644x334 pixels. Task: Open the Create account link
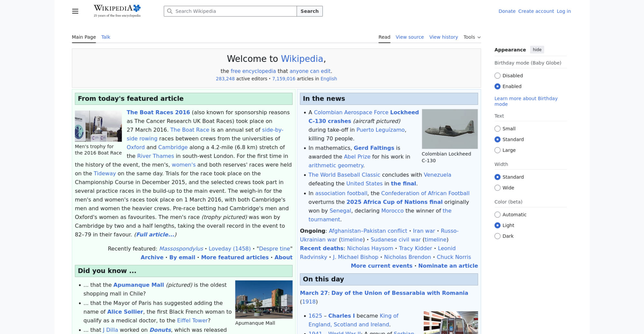pos(536,11)
